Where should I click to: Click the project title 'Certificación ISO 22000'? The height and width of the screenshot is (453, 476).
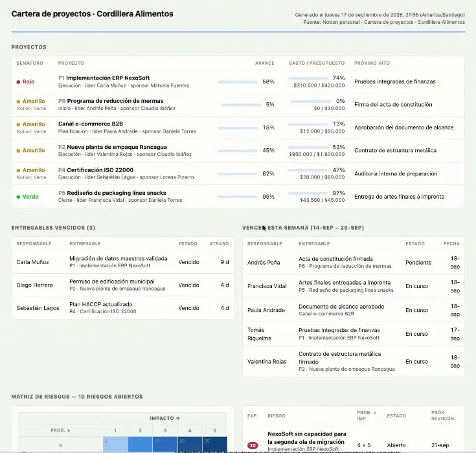[100, 170]
